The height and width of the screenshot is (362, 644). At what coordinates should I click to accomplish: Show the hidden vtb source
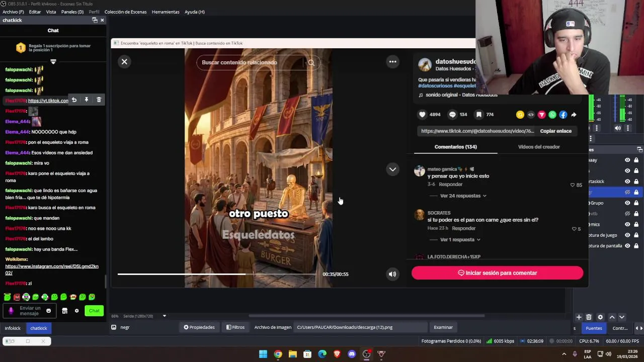pyautogui.click(x=627, y=214)
